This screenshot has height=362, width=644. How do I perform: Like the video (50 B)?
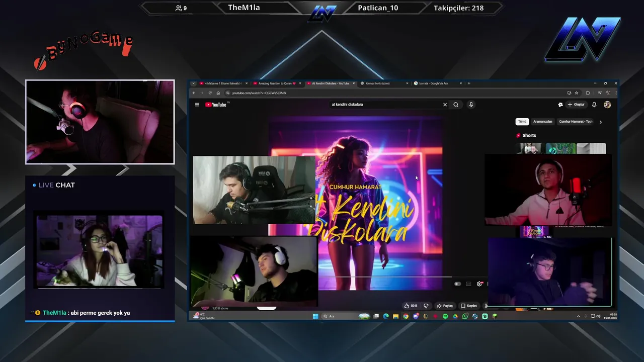411,306
